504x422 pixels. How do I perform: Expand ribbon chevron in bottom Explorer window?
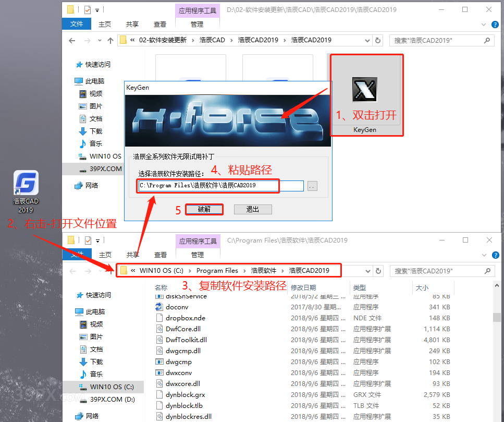point(484,255)
